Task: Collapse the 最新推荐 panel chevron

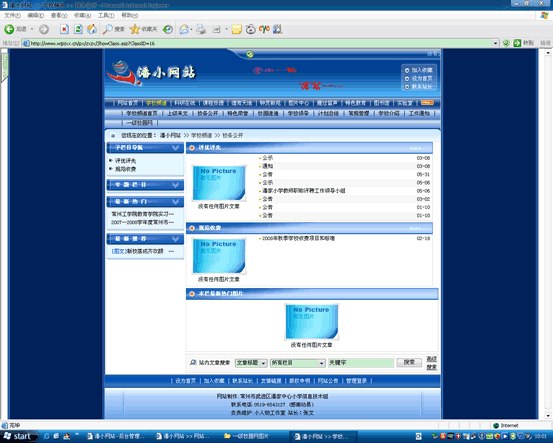Action: 175,239
